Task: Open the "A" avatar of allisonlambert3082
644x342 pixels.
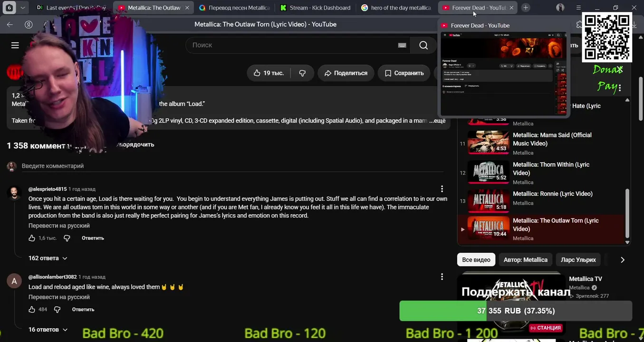Action: (14, 281)
